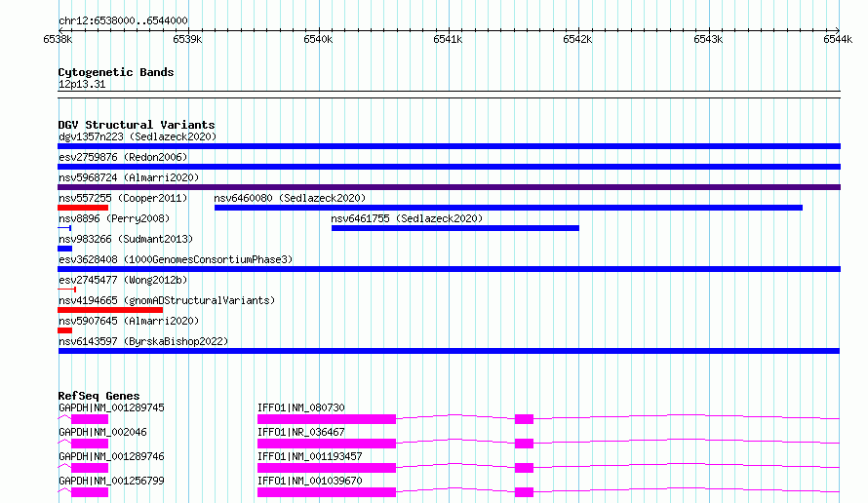Open esv3628408 (1000GenomesConsortiumPhase3) label
The width and height of the screenshot is (868, 503).
(176, 259)
